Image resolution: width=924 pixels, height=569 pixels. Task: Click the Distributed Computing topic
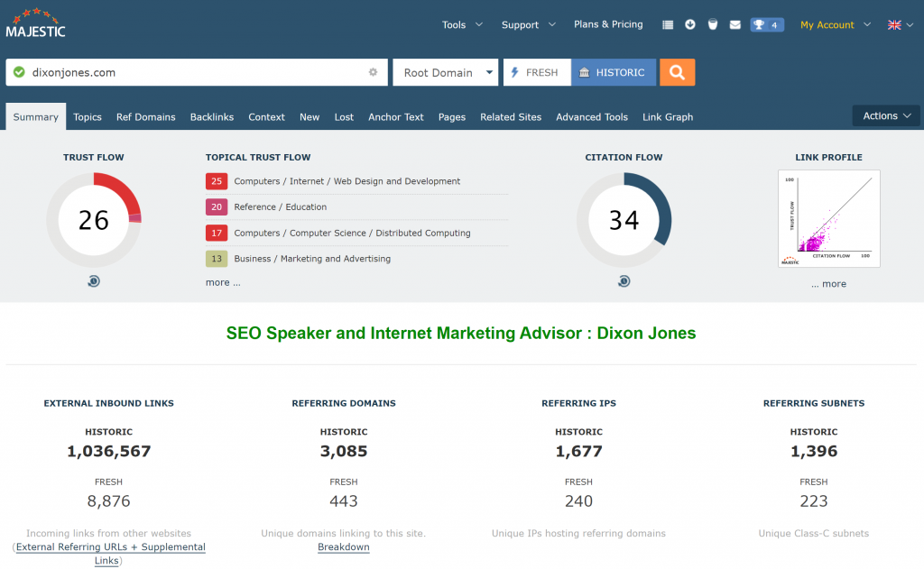[x=353, y=233]
